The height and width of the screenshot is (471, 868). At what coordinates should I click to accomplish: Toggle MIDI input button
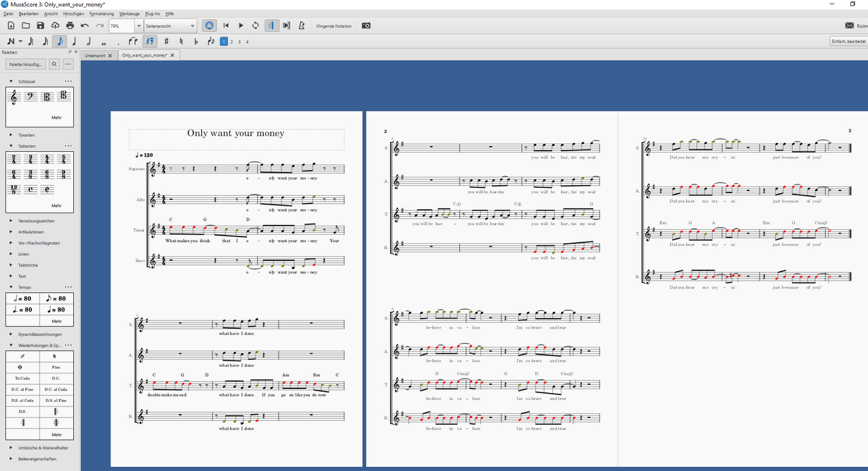point(210,26)
